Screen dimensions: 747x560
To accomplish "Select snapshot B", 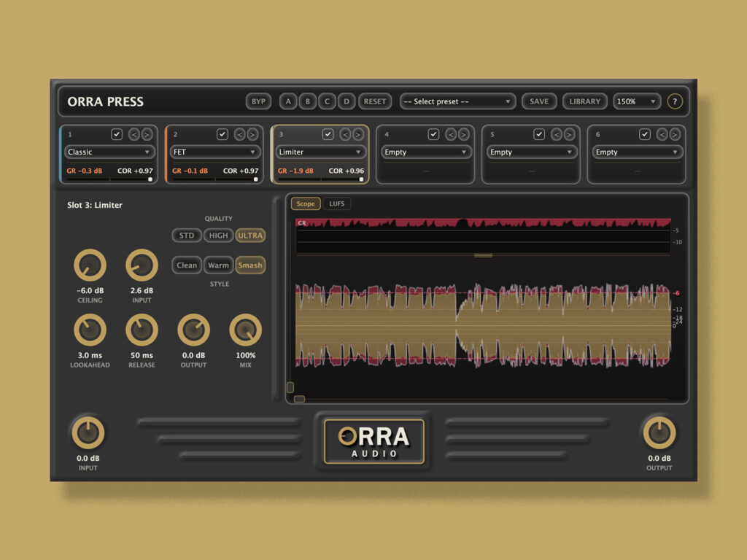I will tap(308, 101).
